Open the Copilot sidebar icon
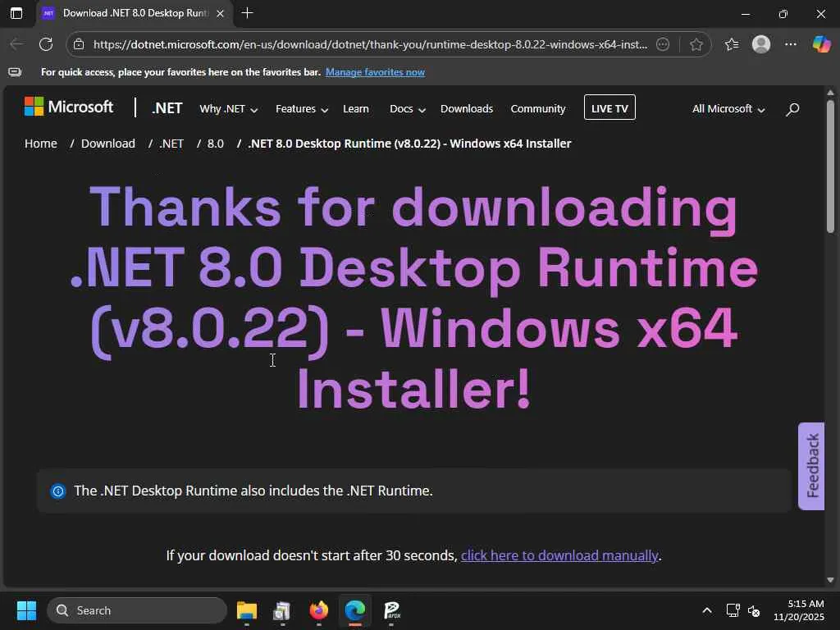The width and height of the screenshot is (840, 630). click(x=821, y=44)
